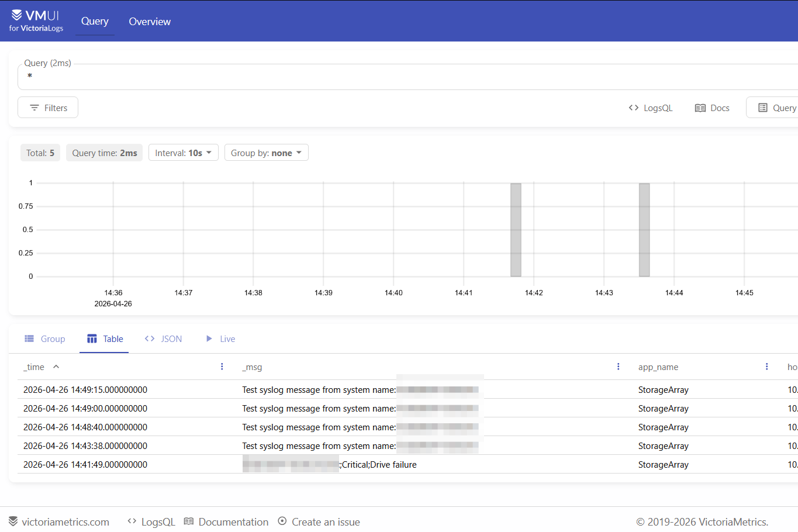798x532 pixels.
Task: Open the _time column options menu
Action: coord(222,367)
